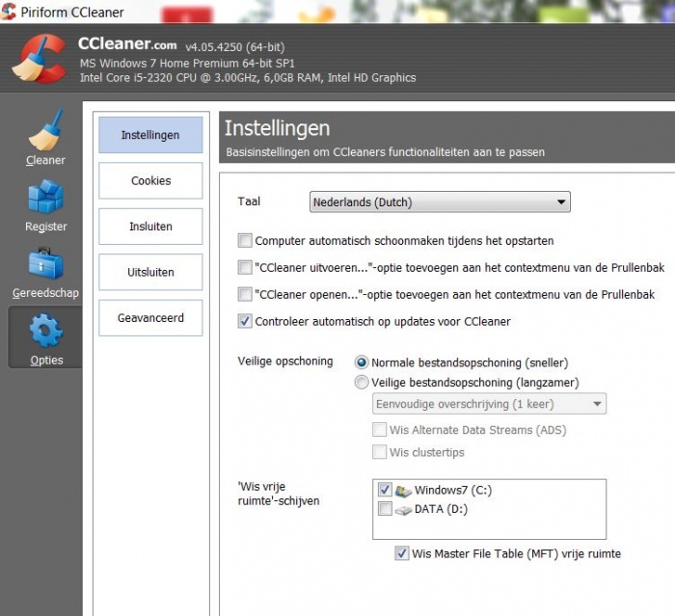Toggle Wis Master File Table vrije ruimte

click(x=402, y=553)
